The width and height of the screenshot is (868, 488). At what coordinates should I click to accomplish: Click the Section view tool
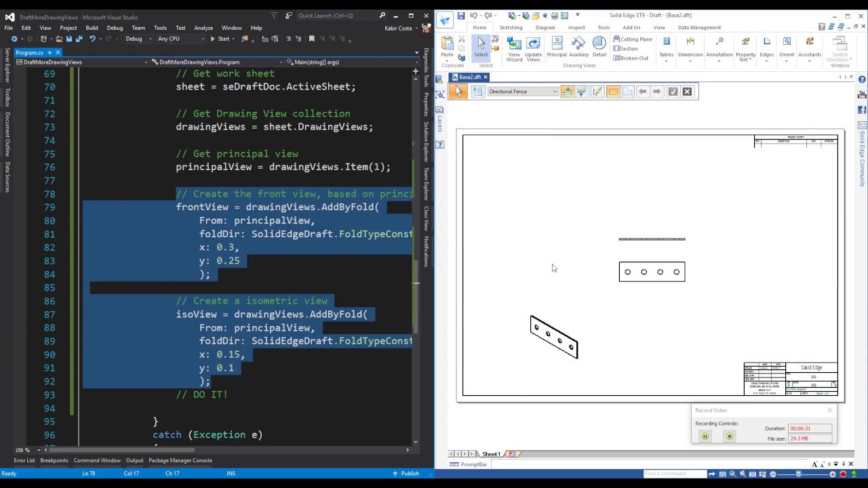click(625, 49)
